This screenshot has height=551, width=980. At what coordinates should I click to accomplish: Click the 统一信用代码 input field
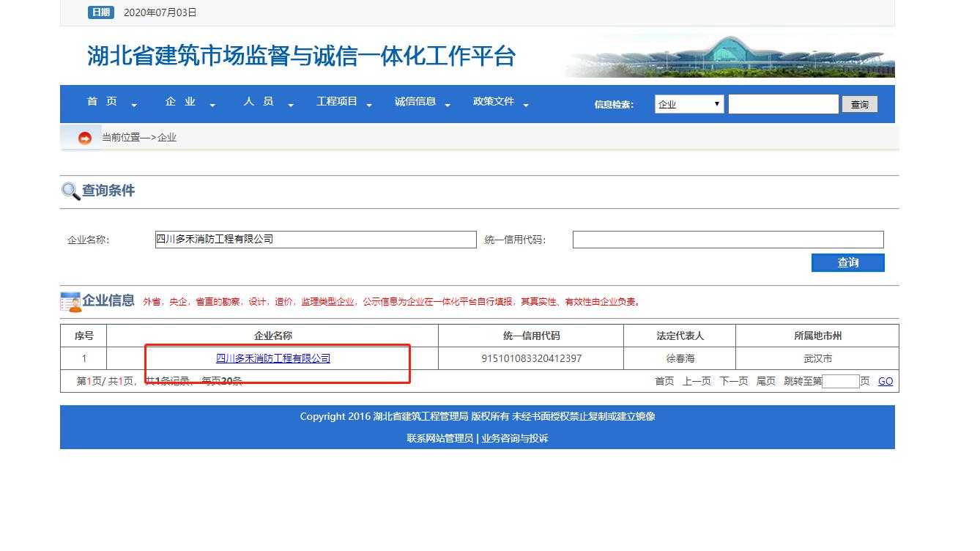point(727,240)
